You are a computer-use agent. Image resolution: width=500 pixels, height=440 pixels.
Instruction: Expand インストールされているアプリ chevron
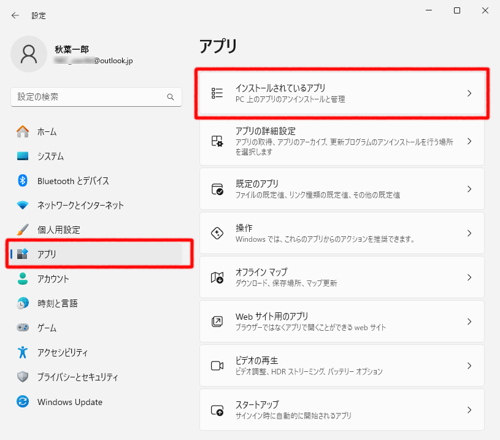(469, 93)
